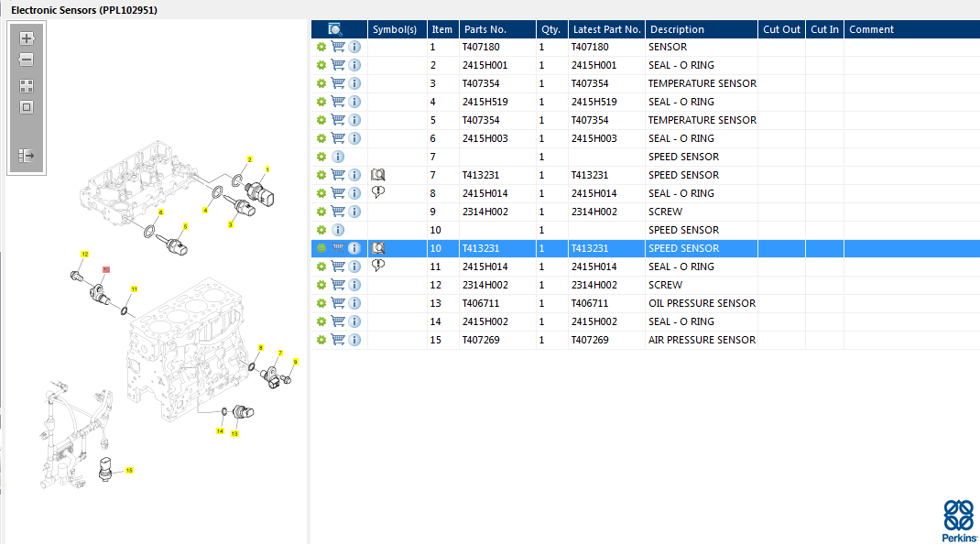Add screw 2314H002 item 12 to cart
Image resolution: width=980 pixels, height=544 pixels.
coord(338,285)
